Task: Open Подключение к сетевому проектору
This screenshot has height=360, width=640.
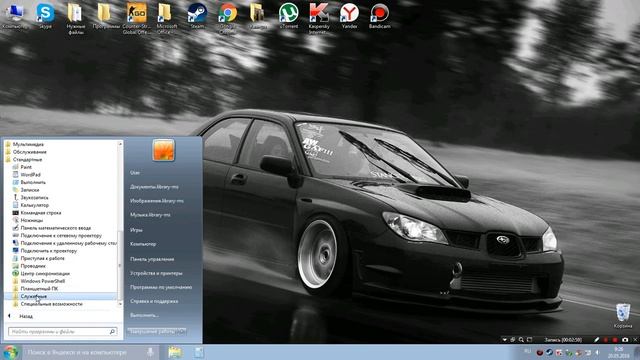Action: tap(61, 236)
